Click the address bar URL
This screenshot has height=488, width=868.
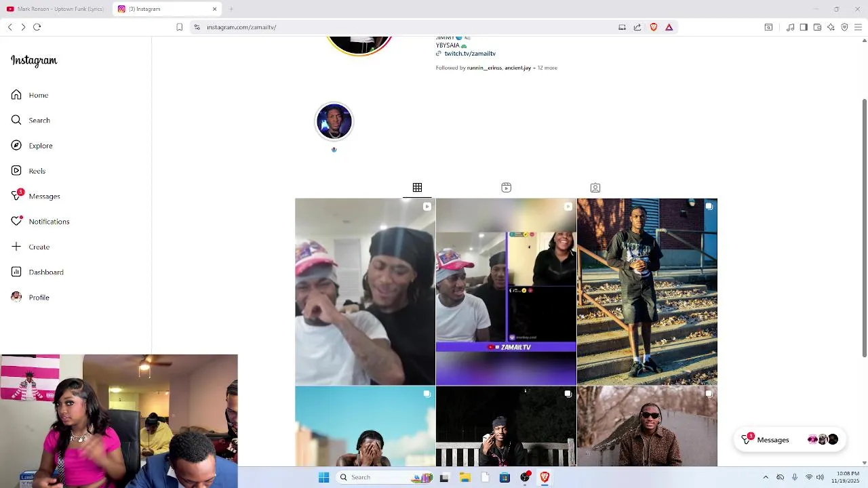tap(241, 27)
